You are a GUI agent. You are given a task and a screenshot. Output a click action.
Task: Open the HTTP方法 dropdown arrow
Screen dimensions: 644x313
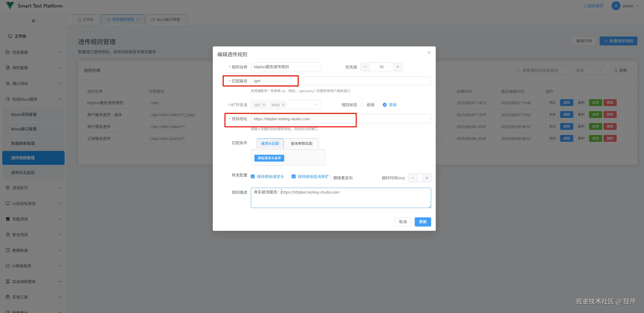pyautogui.click(x=316, y=105)
